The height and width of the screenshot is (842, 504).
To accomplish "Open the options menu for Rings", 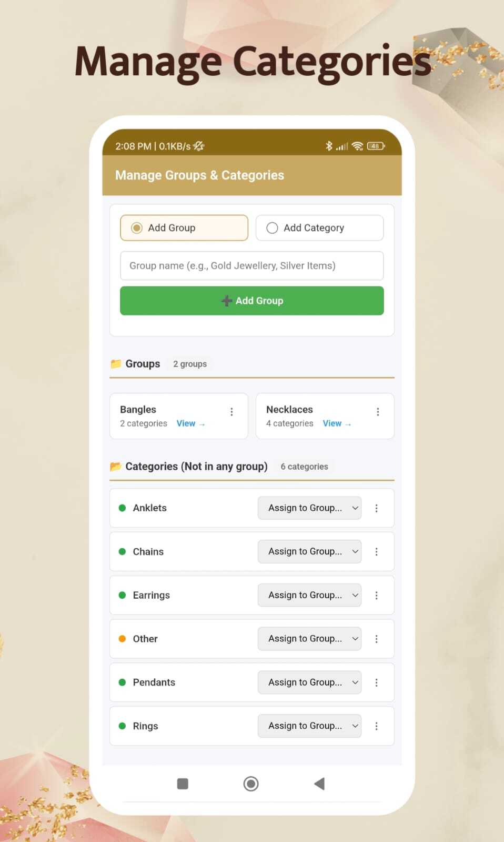I will (x=377, y=726).
